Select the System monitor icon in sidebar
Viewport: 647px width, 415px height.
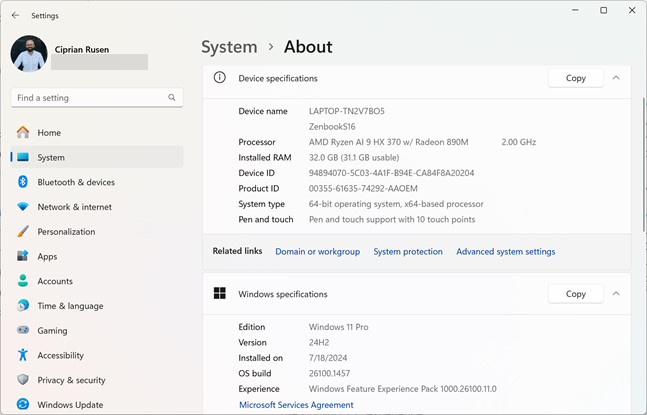tap(23, 157)
